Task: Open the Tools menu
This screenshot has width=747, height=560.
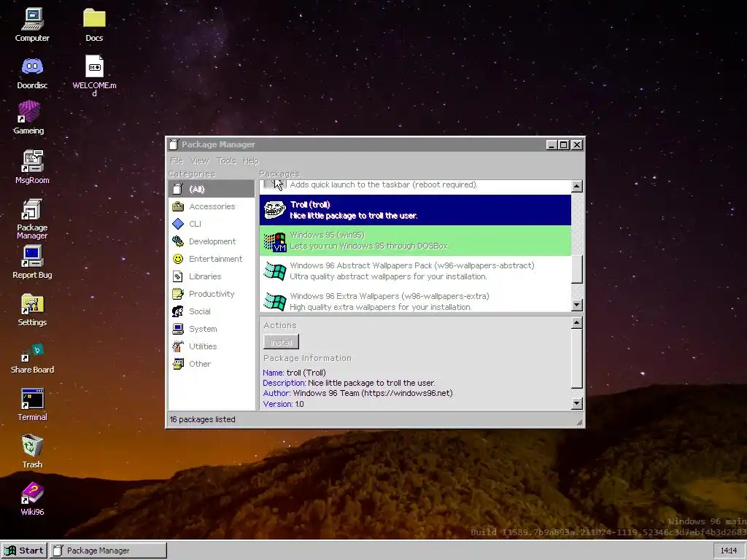Action: coord(226,160)
